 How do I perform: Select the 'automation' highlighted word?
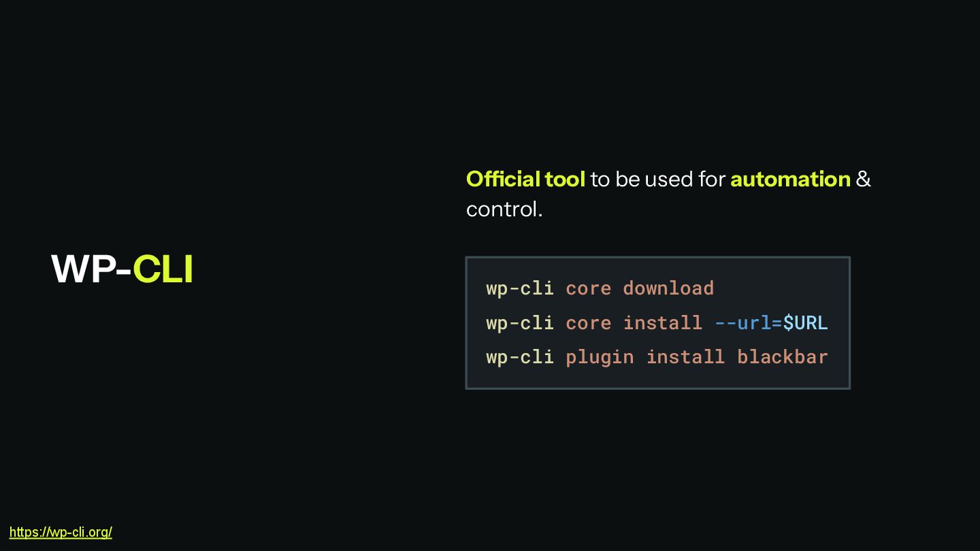(790, 179)
